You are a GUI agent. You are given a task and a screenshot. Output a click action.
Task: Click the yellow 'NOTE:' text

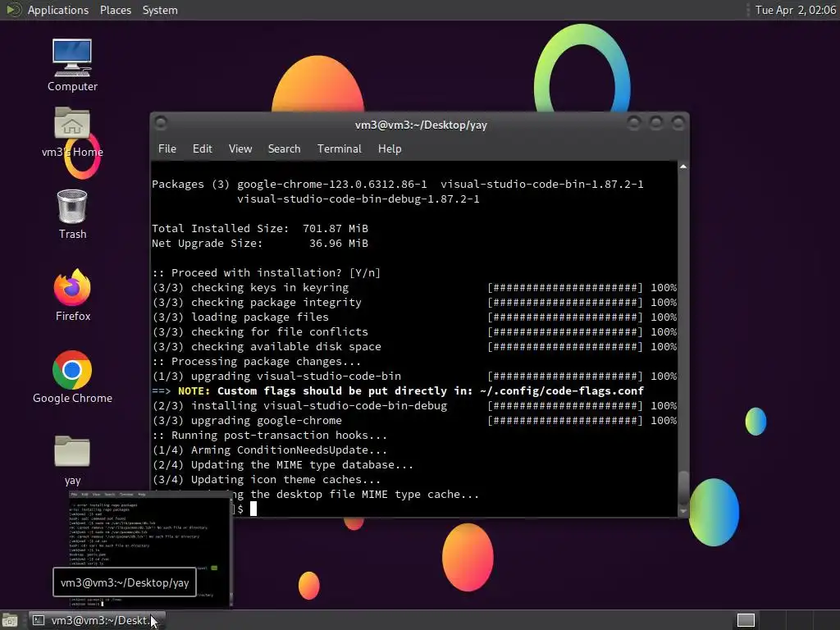coord(194,391)
